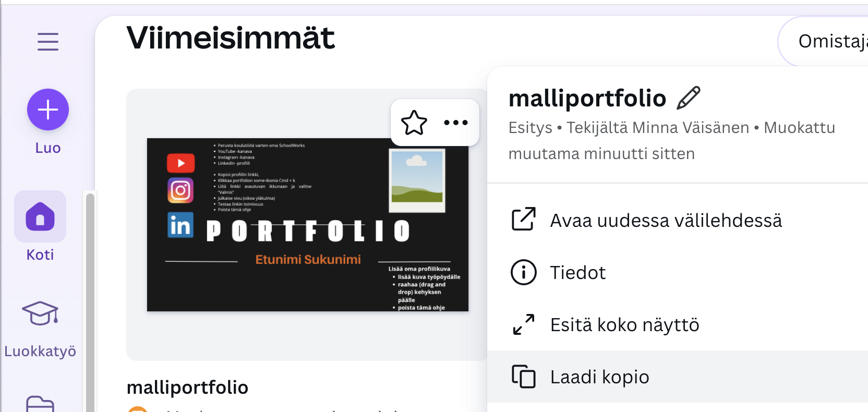Click the YouTube icon in portfolio preview
This screenshot has width=868, height=412.
pos(180,163)
